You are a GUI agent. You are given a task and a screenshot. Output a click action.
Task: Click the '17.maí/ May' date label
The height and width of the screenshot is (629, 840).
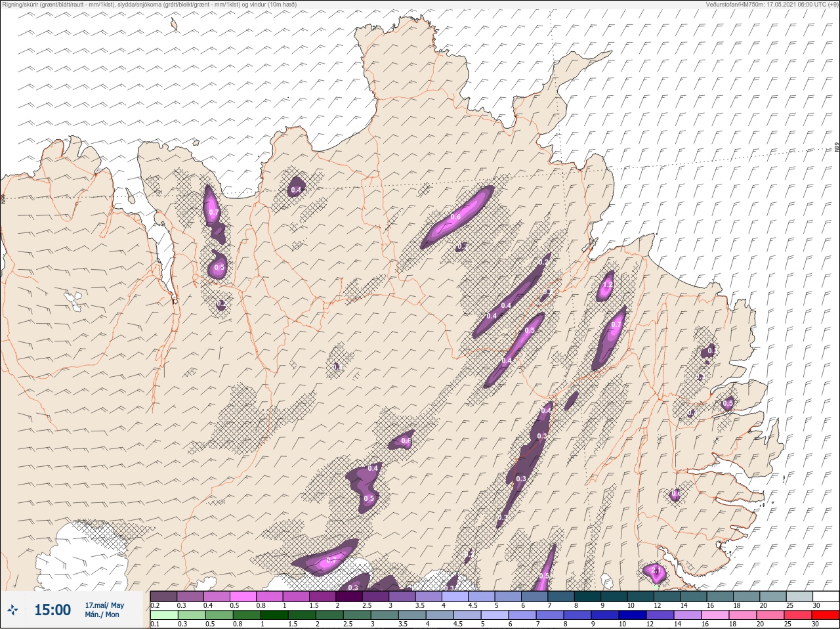[104, 605]
